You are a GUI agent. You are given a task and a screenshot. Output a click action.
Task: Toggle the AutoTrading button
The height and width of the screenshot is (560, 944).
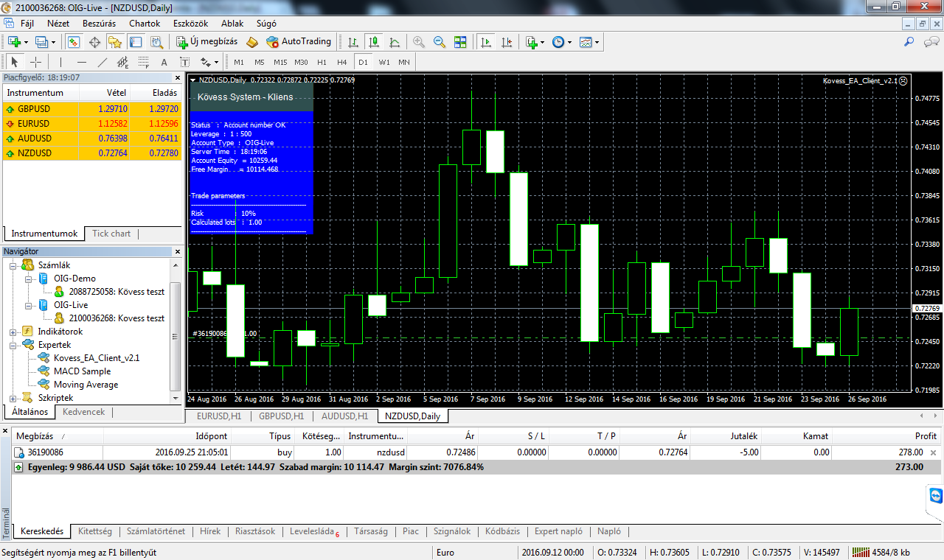click(x=299, y=42)
